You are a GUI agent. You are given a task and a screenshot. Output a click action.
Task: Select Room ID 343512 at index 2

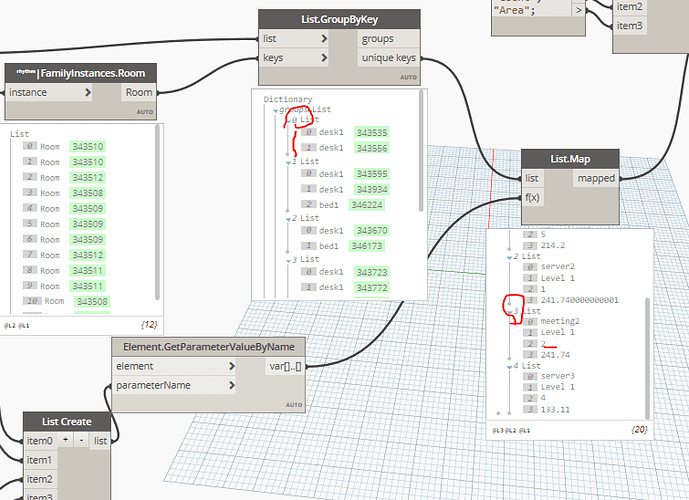(x=87, y=178)
